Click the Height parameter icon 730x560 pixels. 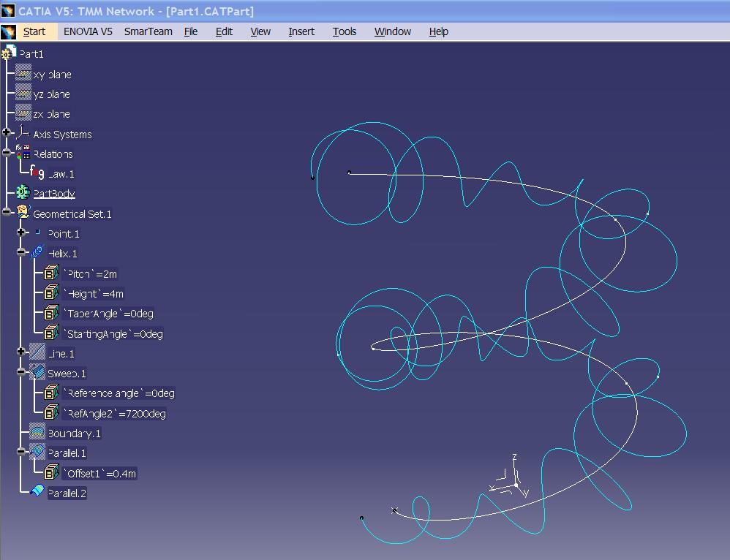pyautogui.click(x=51, y=293)
